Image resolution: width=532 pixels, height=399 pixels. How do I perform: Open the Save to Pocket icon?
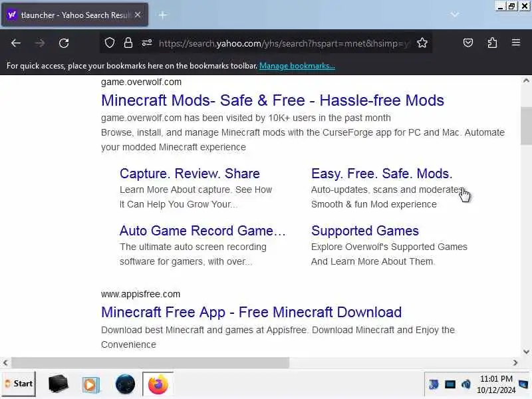coord(468,43)
